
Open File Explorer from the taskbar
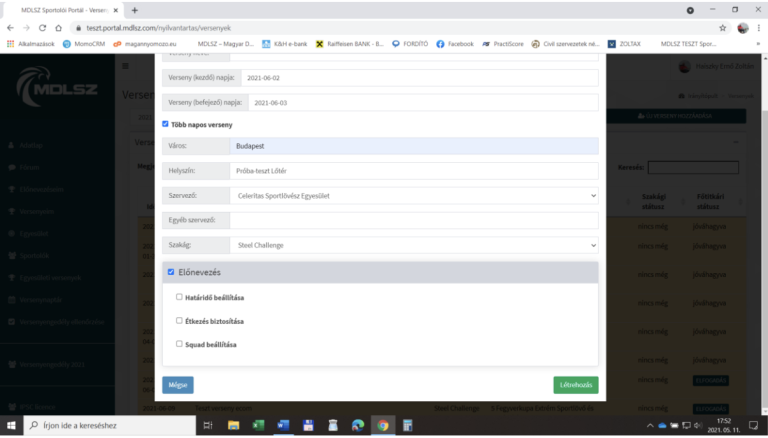232,425
